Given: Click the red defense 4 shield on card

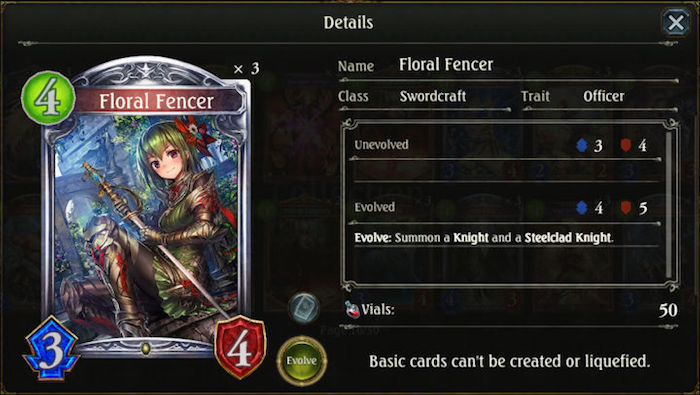Looking at the screenshot, I should [241, 347].
